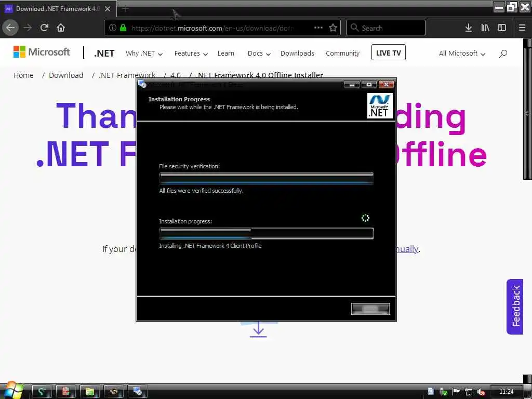Open the Community page

click(342, 54)
